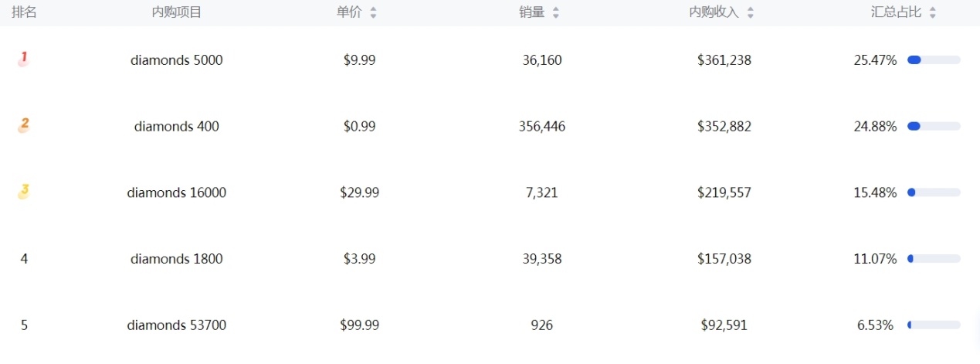Viewport: 980px width, 364px height.
Task: Click the silver rank 2 medal icon
Action: coord(24,125)
